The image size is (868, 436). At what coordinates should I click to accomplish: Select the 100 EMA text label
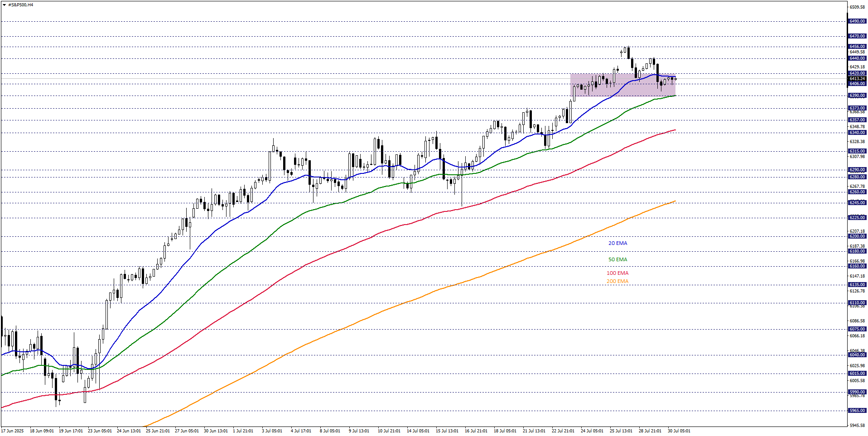[x=617, y=273]
